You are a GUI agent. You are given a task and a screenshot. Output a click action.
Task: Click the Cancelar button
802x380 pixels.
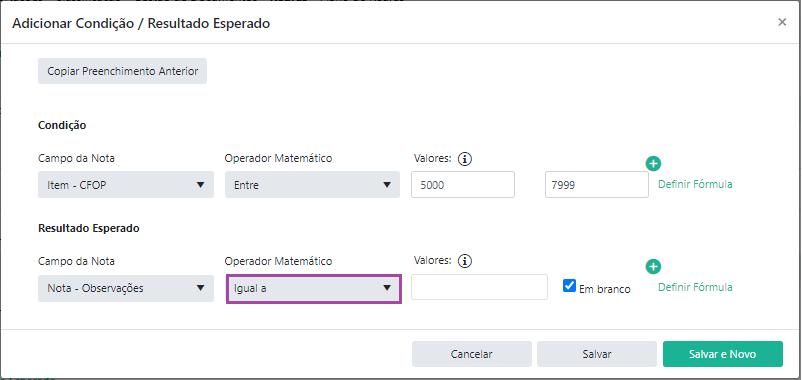point(472,354)
